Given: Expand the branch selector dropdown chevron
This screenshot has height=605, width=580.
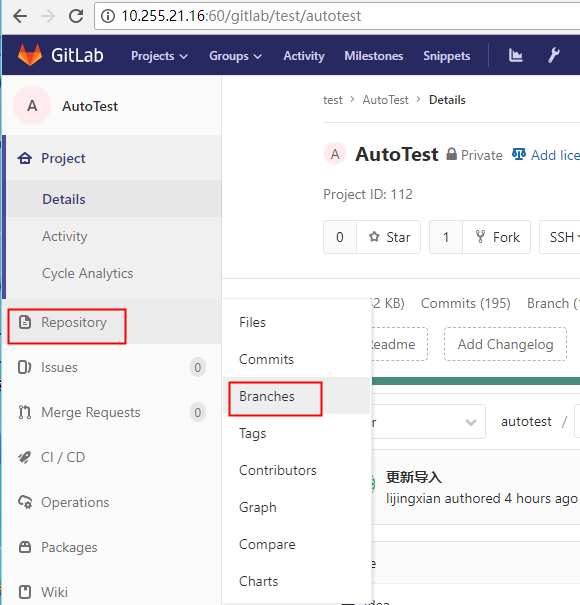Looking at the screenshot, I should click(x=470, y=422).
